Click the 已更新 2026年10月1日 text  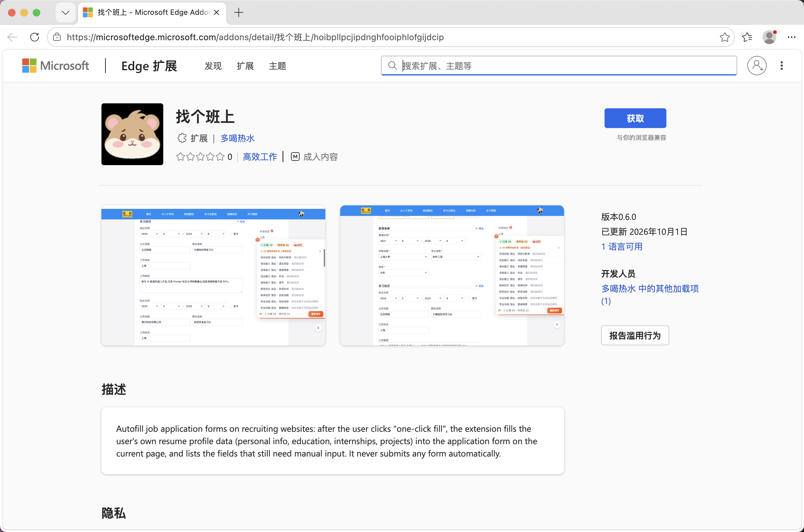point(644,232)
